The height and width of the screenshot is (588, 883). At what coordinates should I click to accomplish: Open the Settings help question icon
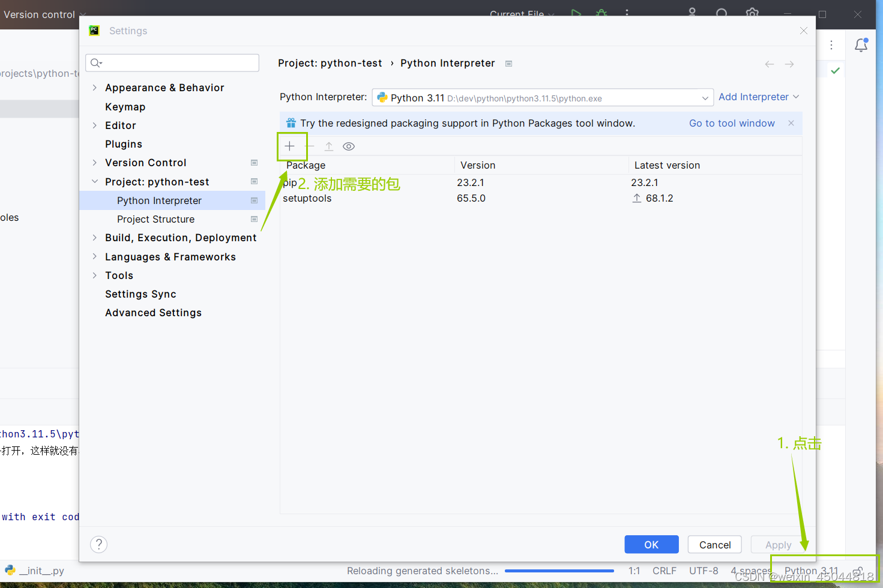click(98, 544)
